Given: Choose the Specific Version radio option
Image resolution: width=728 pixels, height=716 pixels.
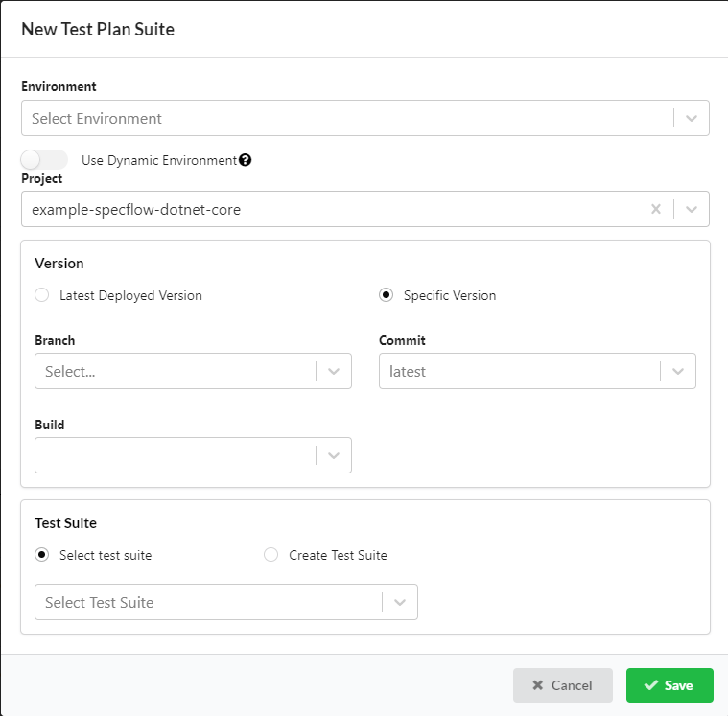Looking at the screenshot, I should pyautogui.click(x=387, y=295).
